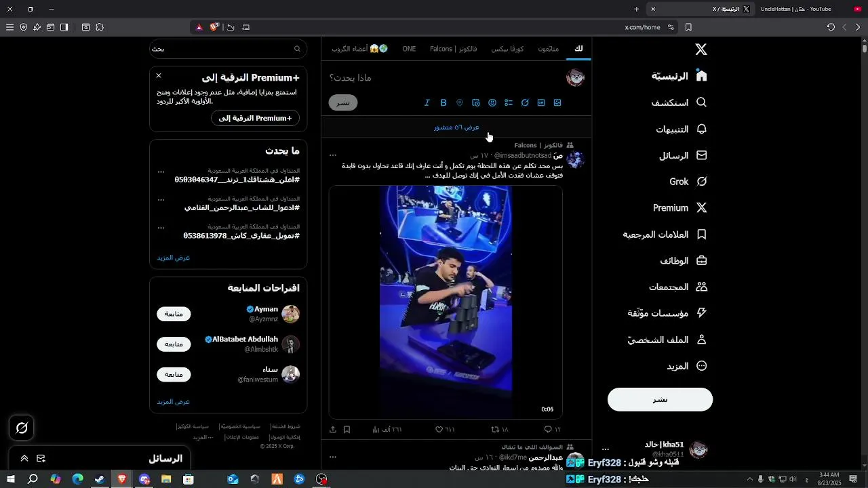Switch to كورقا بيكس tab
The height and width of the screenshot is (488, 868).
tap(507, 49)
